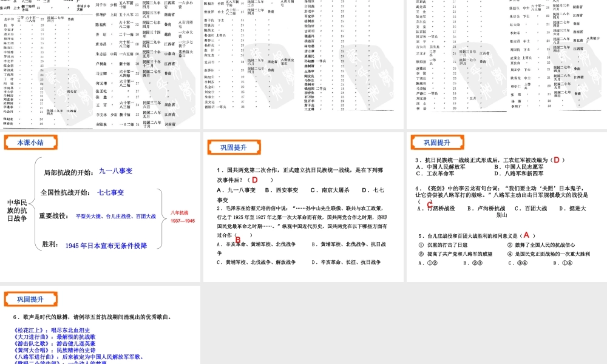The image size is (607, 364).
Task: Click 《松花江上》 song line
Action: tap(52, 331)
